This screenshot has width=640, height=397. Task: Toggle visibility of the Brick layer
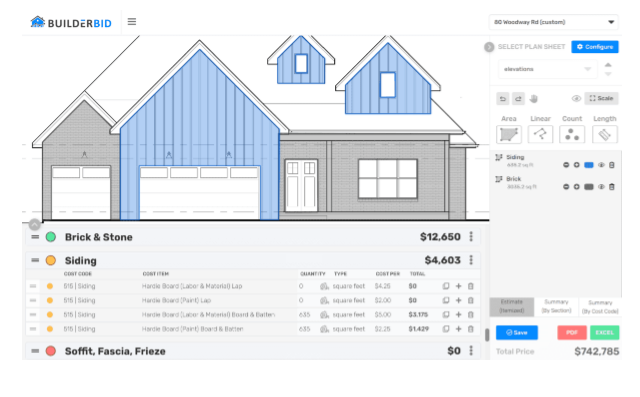coord(601,186)
